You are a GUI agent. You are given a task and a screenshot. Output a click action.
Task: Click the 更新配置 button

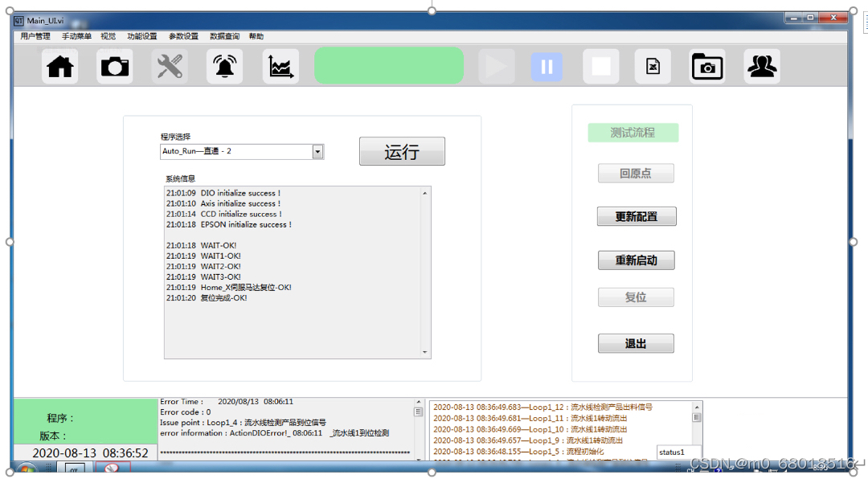[x=636, y=216]
